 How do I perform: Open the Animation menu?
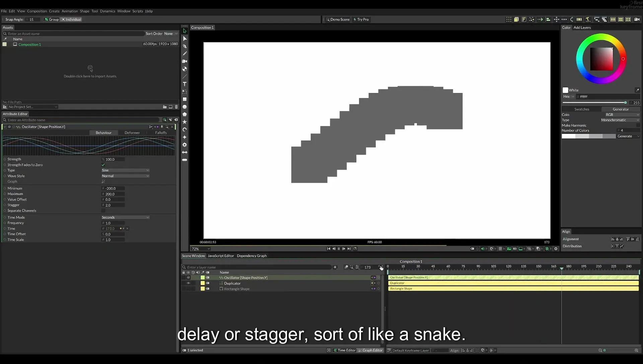click(x=70, y=11)
